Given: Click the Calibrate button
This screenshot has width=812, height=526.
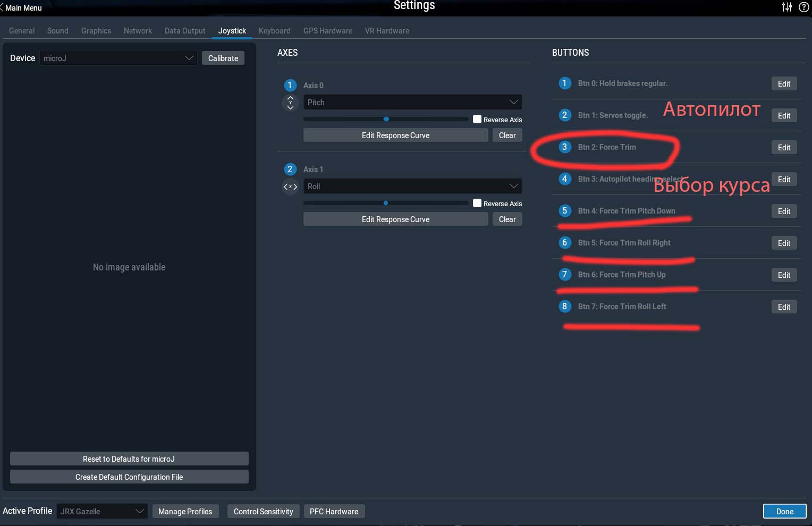Looking at the screenshot, I should (x=223, y=58).
